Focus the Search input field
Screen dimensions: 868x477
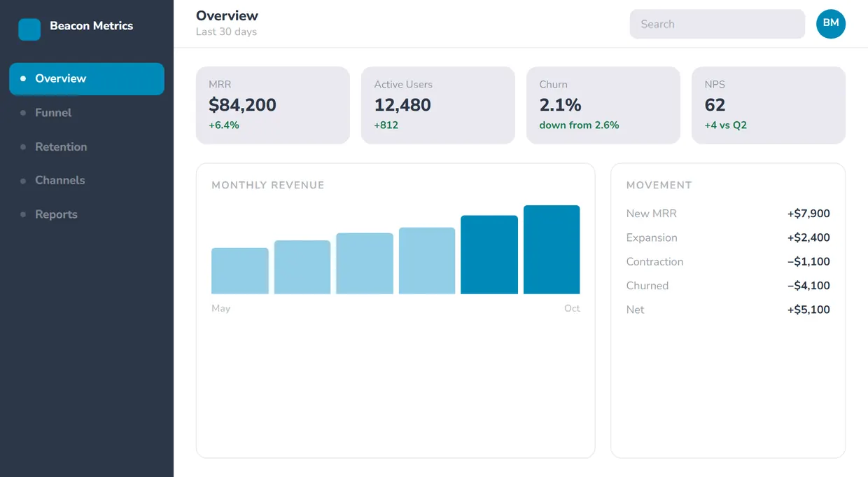click(717, 24)
